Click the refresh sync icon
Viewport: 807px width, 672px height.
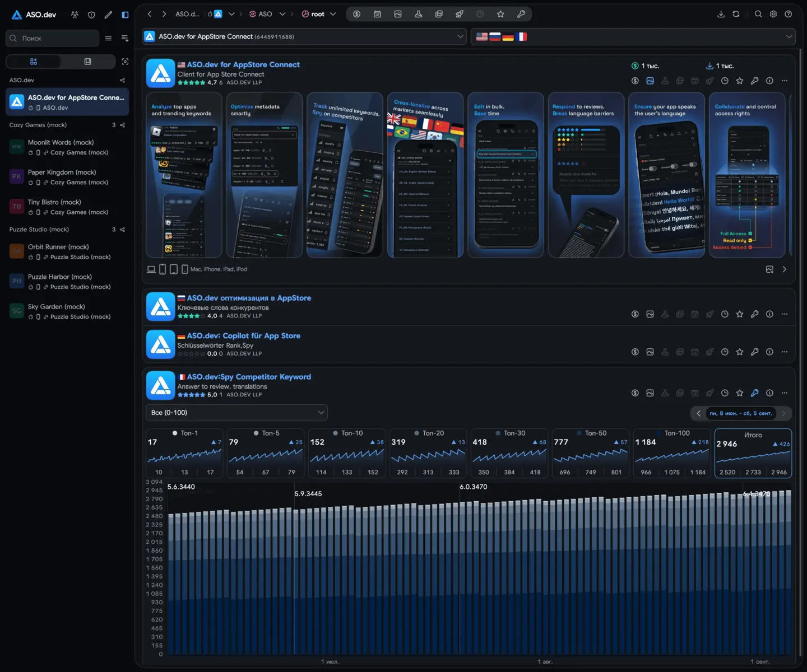tap(736, 14)
